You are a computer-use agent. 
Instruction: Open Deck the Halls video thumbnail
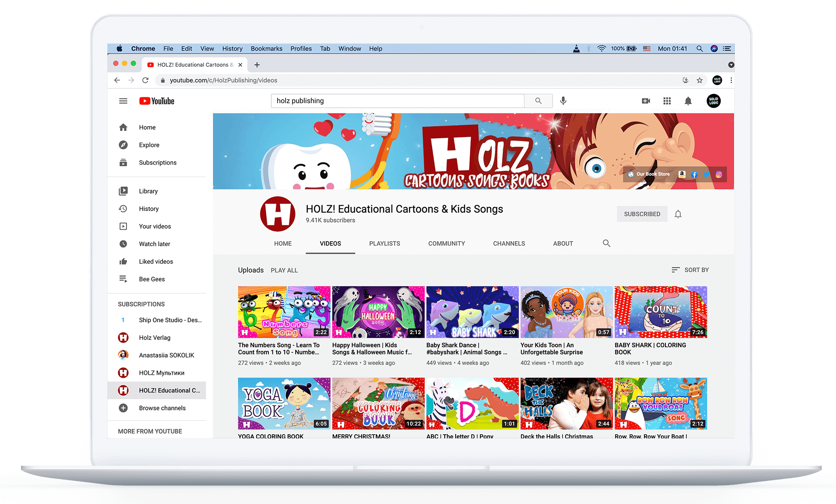tap(566, 403)
